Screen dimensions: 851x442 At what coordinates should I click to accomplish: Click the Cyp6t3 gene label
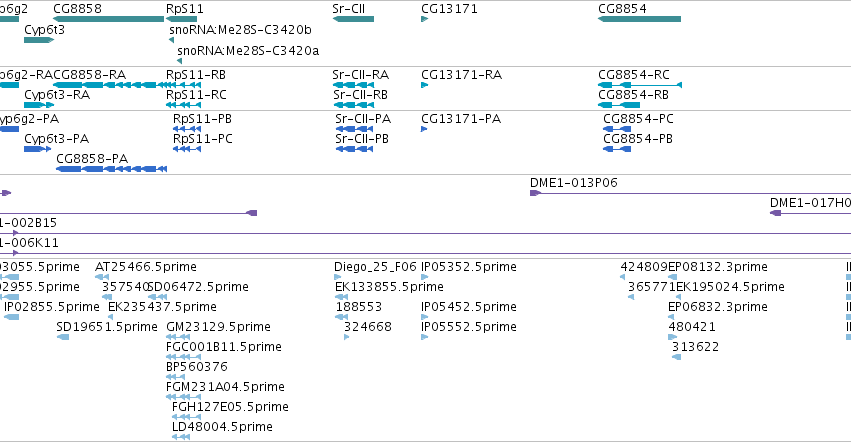coord(45,29)
